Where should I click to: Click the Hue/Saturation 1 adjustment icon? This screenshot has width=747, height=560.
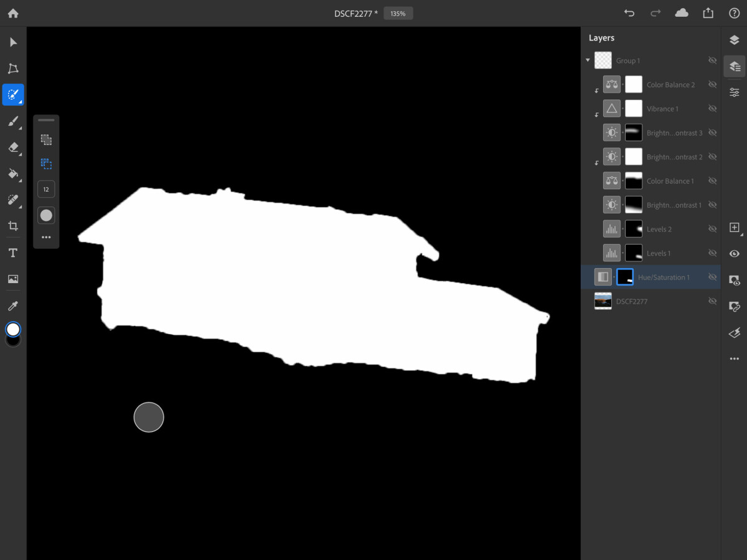click(x=603, y=277)
